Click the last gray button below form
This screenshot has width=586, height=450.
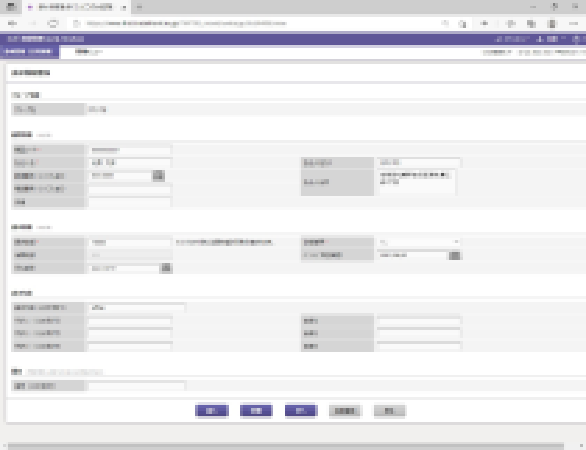389,411
